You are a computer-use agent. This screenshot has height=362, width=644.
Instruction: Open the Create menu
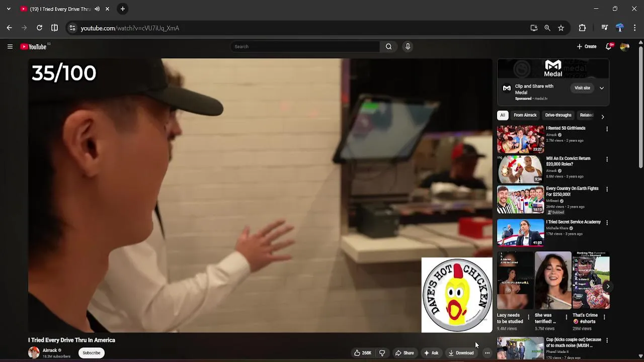tap(587, 47)
